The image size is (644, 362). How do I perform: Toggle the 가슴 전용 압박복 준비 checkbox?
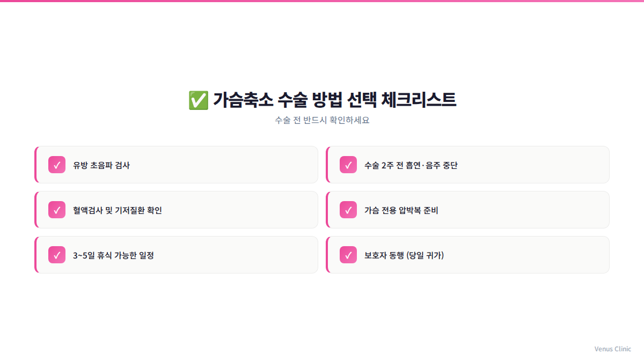tap(348, 210)
